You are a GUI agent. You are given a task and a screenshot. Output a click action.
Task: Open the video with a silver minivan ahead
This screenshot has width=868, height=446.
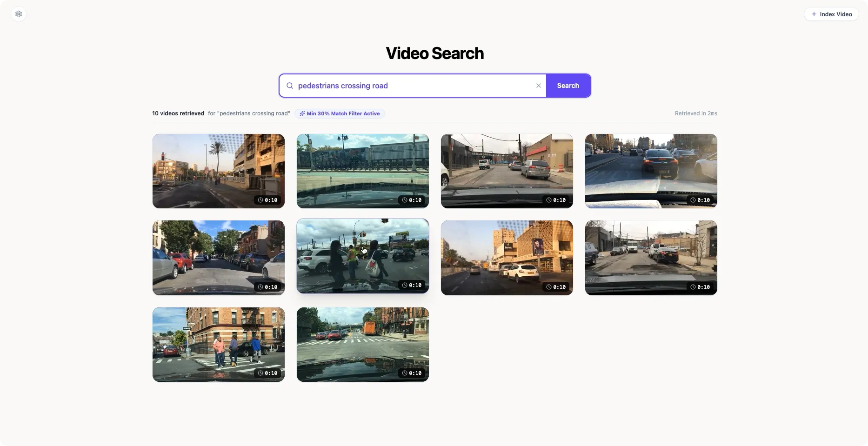[x=507, y=171]
